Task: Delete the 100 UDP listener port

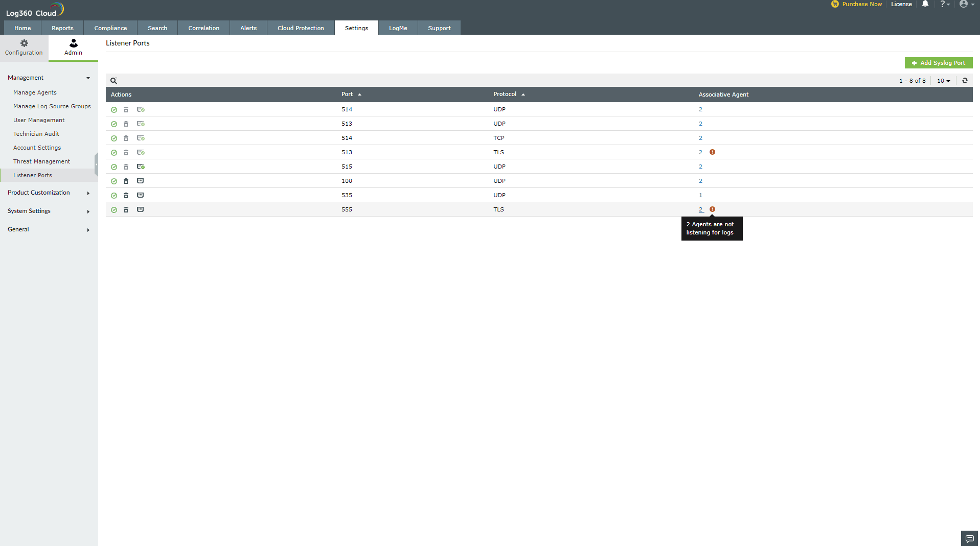Action: [x=126, y=181]
